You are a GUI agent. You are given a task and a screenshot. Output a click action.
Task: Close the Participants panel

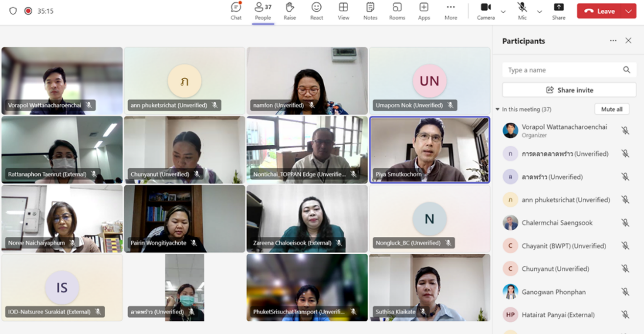[628, 41]
